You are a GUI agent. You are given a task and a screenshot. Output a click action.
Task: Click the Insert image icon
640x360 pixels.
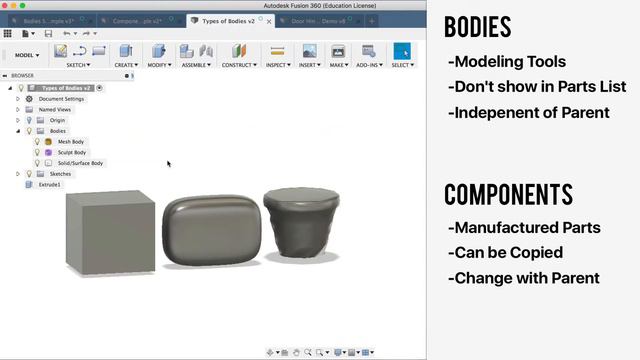pos(309,51)
